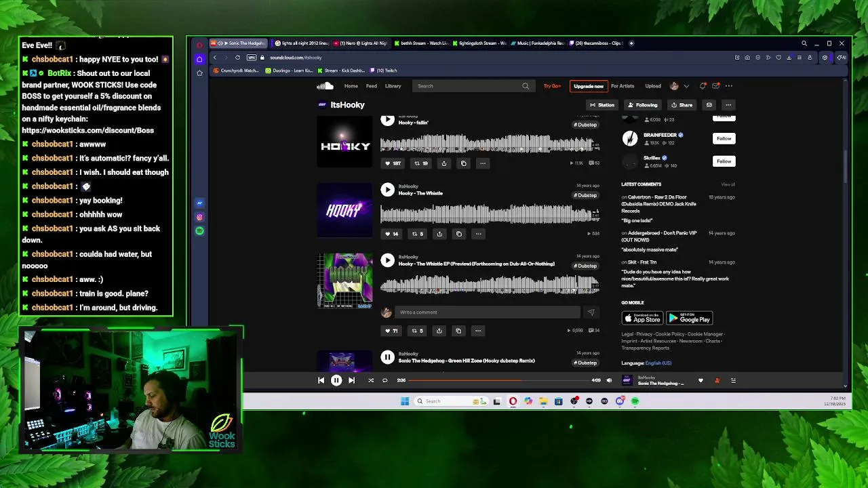Screen dimensions: 868x488
Task: Open the For Artists page
Action: (x=623, y=86)
